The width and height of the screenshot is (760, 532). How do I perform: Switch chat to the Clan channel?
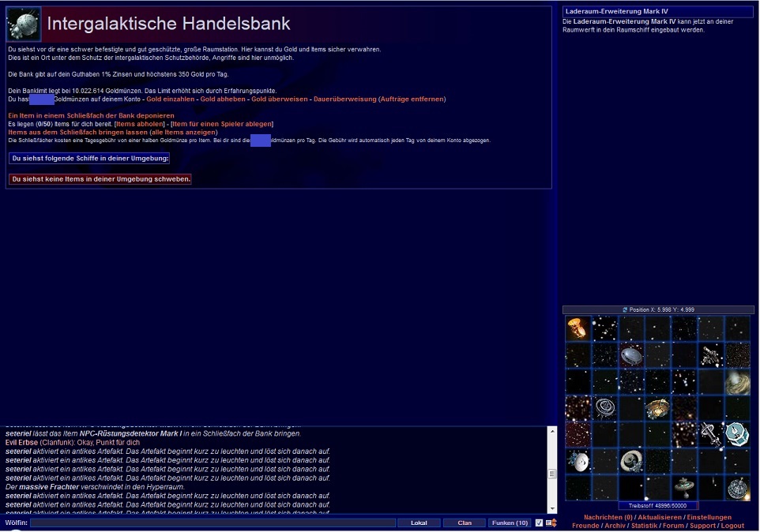point(465,523)
